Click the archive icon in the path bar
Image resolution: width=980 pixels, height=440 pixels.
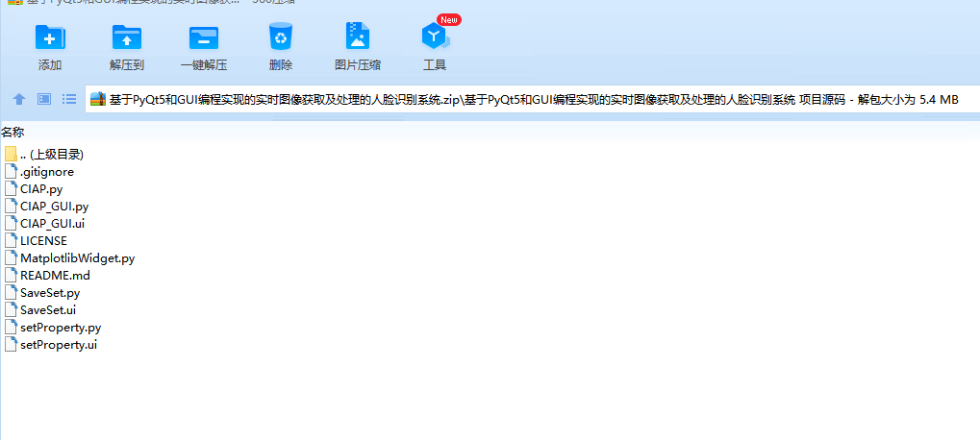click(98, 99)
